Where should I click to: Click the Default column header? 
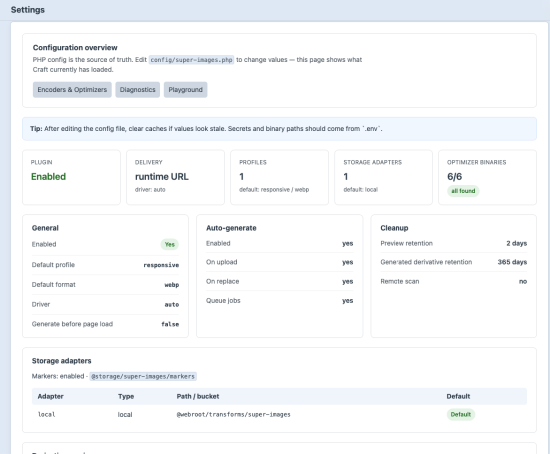click(458, 396)
